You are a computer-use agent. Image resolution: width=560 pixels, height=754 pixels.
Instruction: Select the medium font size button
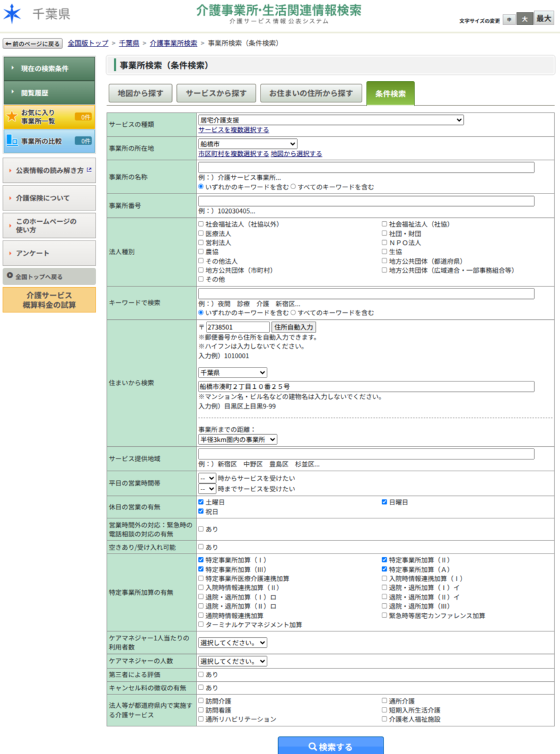point(509,20)
